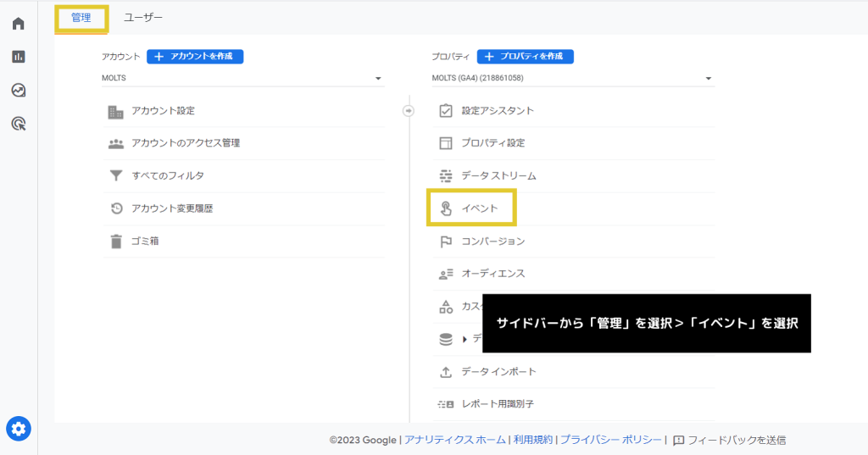Viewport: 868px width, 455px height.
Task: Switch to the 管理 tab
Action: [81, 18]
